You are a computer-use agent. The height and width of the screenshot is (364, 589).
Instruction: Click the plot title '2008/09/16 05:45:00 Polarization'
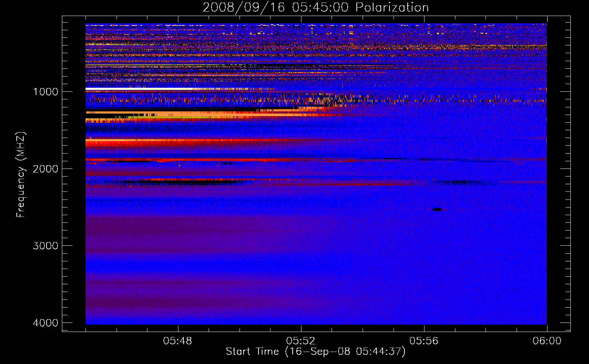point(316,7)
